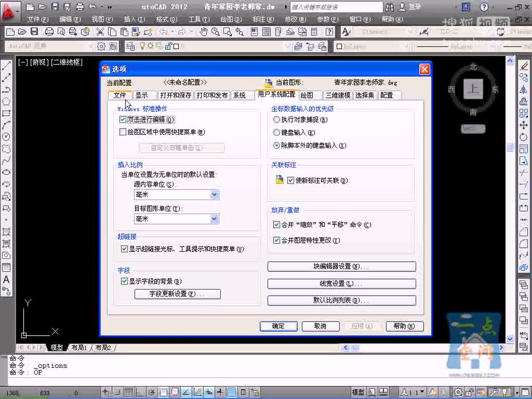532x399 pixels.
Task: Switch to the 选择集 tab
Action: pos(365,95)
